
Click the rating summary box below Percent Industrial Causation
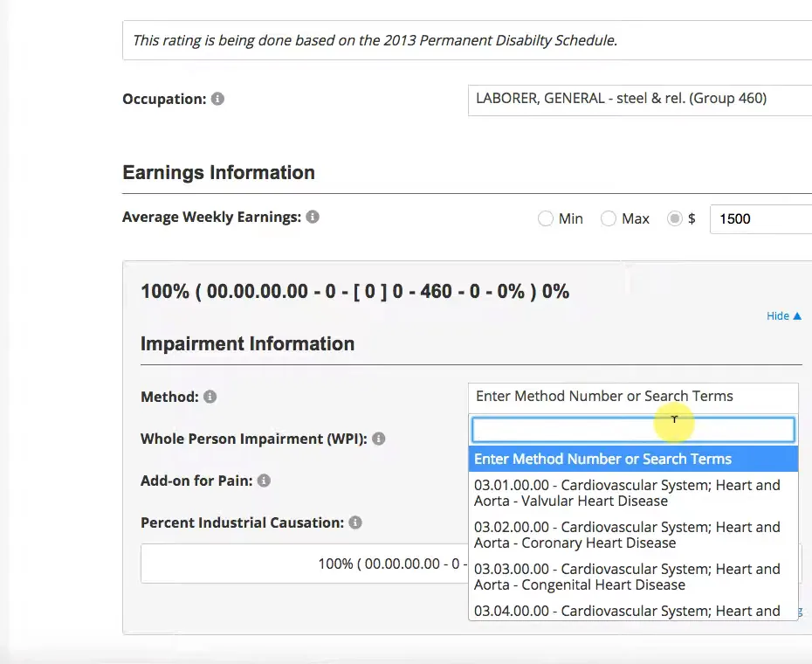click(x=305, y=564)
